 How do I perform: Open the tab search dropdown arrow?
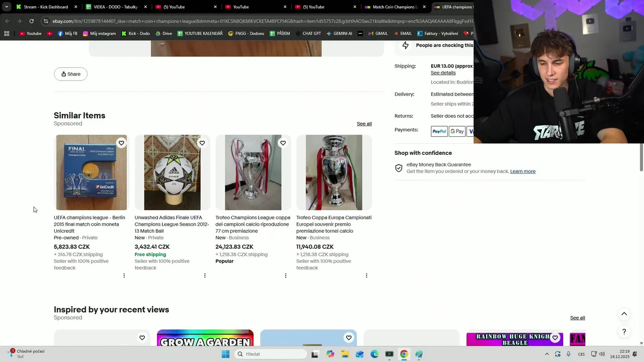pos(7,7)
